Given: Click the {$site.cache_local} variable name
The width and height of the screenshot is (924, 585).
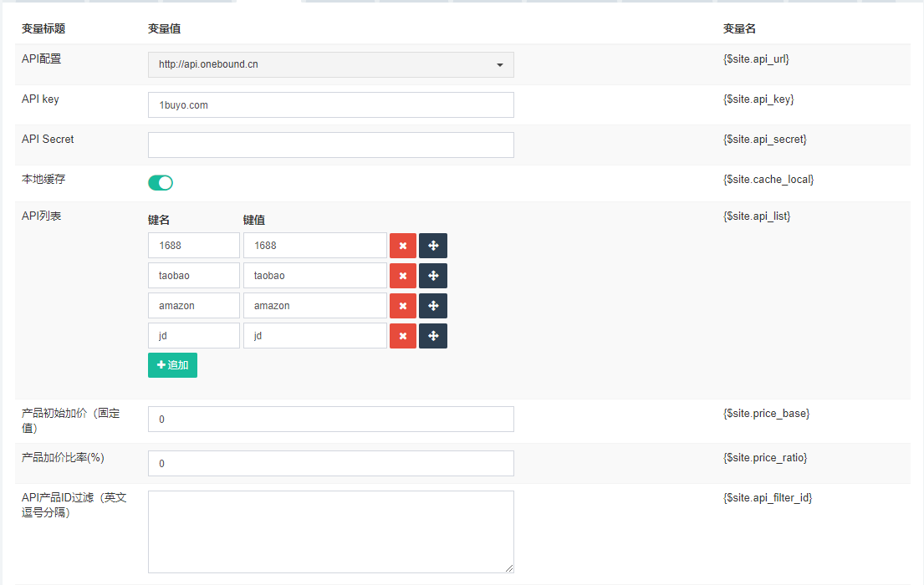Looking at the screenshot, I should click(768, 179).
